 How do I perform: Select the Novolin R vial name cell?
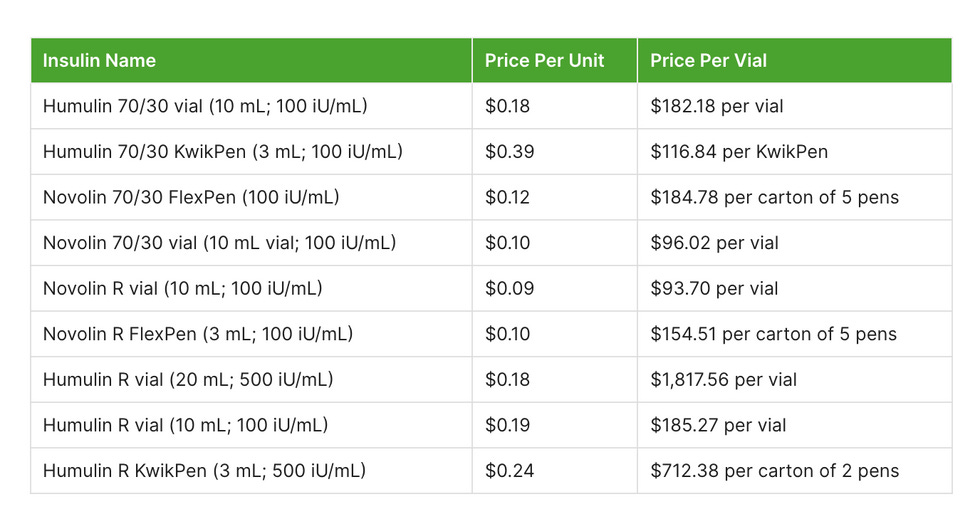pyautogui.click(x=182, y=289)
